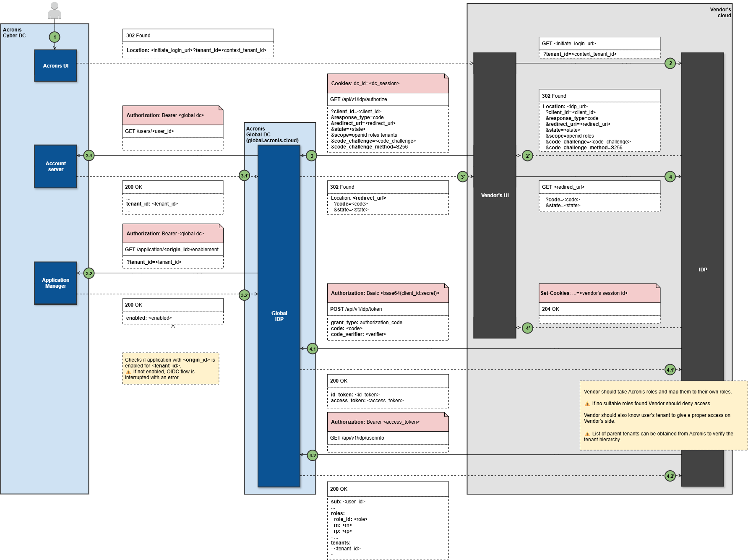The height and width of the screenshot is (560, 748).
Task: Click the GET /api/v1/idp/userinfo request box
Action: point(388,438)
